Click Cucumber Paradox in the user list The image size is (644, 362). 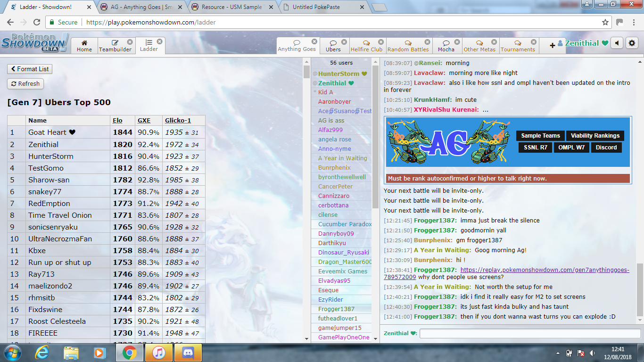[x=345, y=224]
